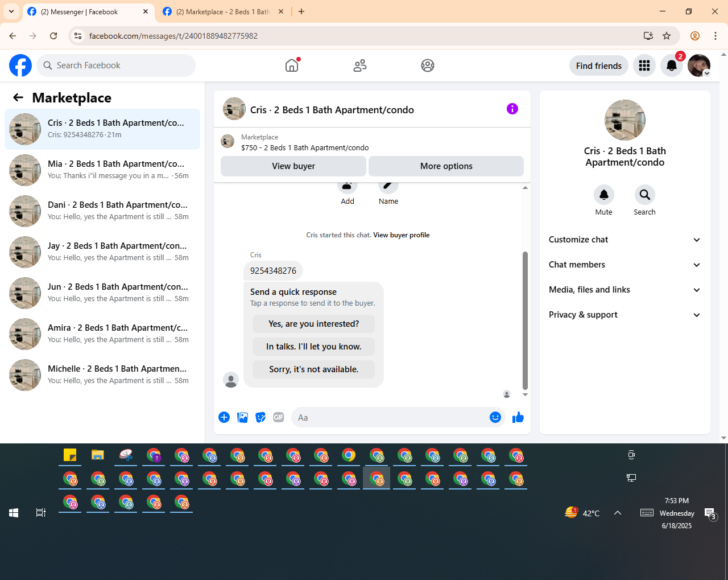Screen dimensions: 728x580
Task: Open the Friends icon in top navigation
Action: 360,65
